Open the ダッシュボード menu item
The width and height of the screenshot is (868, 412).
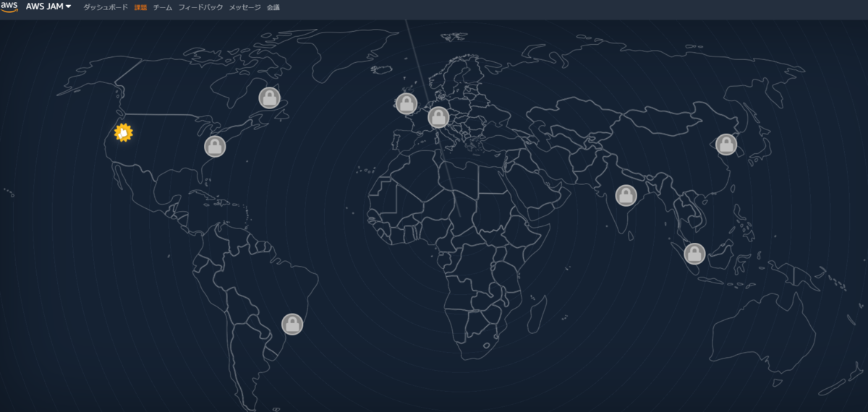click(x=106, y=7)
